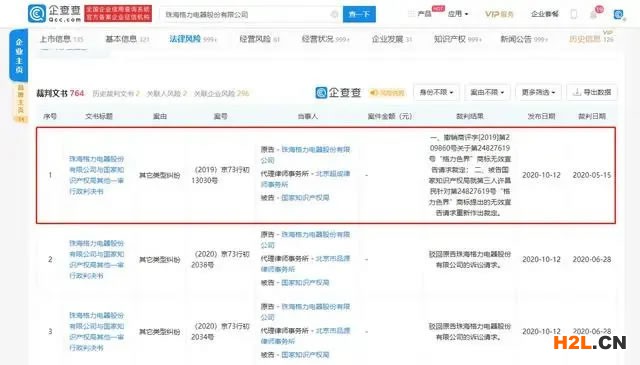The image size is (640, 365).
Task: Expand the 更多筛选 dropdown
Action: point(538,92)
